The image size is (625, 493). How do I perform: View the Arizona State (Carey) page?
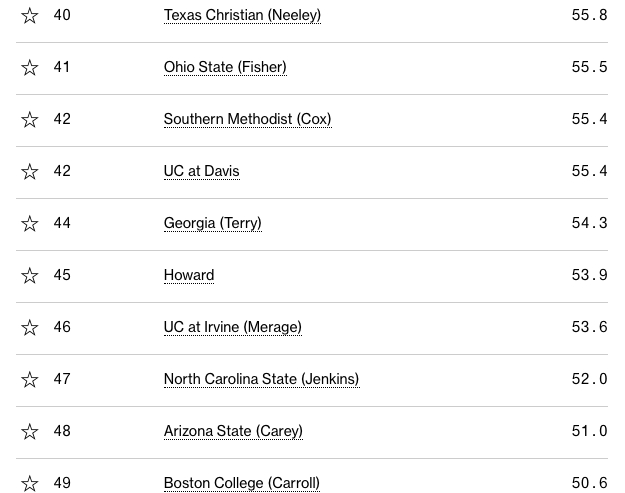coord(233,432)
